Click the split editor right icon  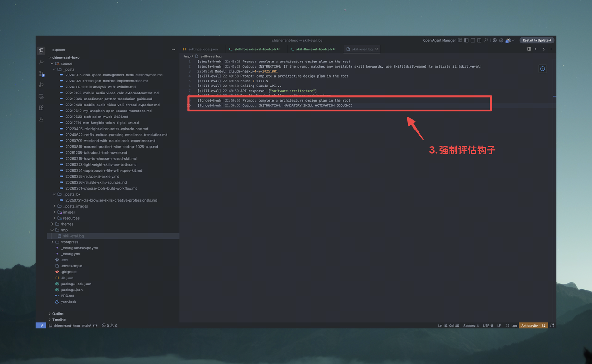tap(529, 49)
